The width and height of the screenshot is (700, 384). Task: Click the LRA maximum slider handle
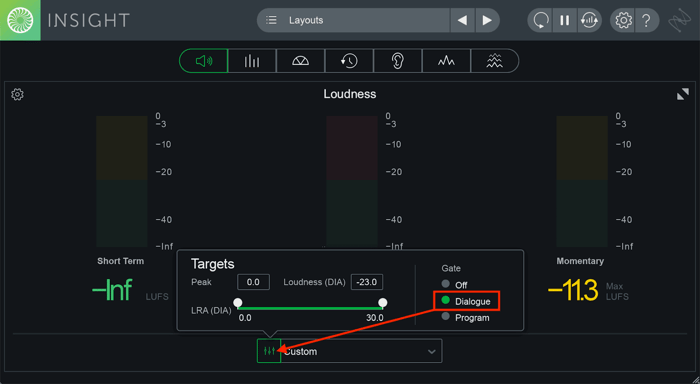383,303
